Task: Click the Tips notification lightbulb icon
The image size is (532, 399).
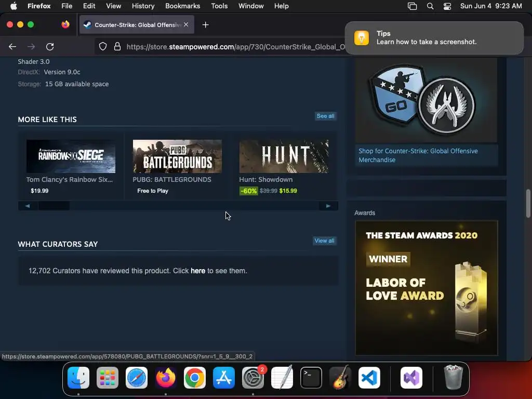Action: click(362, 37)
